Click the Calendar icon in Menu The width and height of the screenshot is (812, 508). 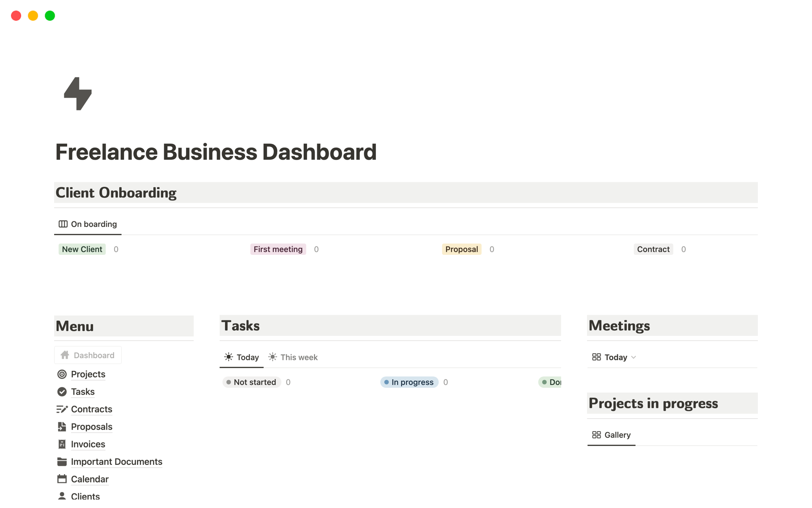point(62,478)
